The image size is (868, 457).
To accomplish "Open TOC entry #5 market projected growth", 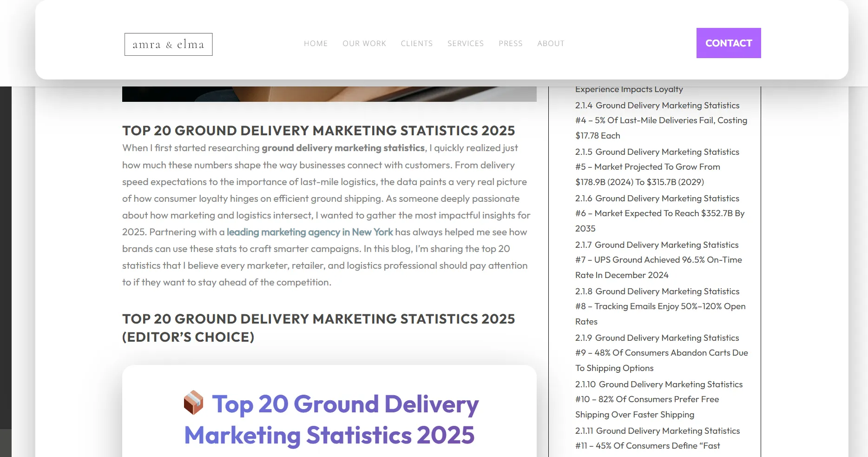I will (x=657, y=167).
